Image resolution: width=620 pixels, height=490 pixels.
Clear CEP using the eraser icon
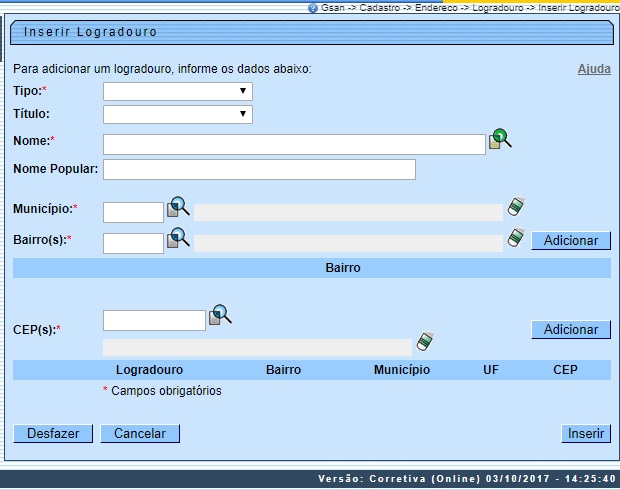pyautogui.click(x=425, y=342)
